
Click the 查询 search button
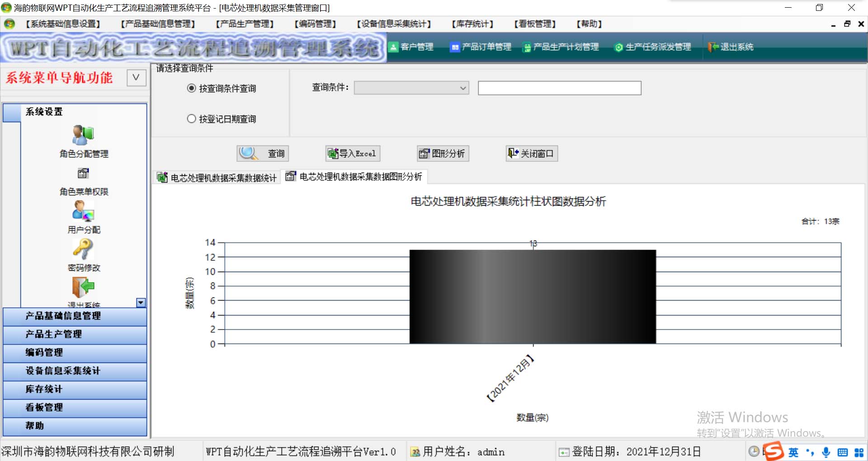point(263,154)
